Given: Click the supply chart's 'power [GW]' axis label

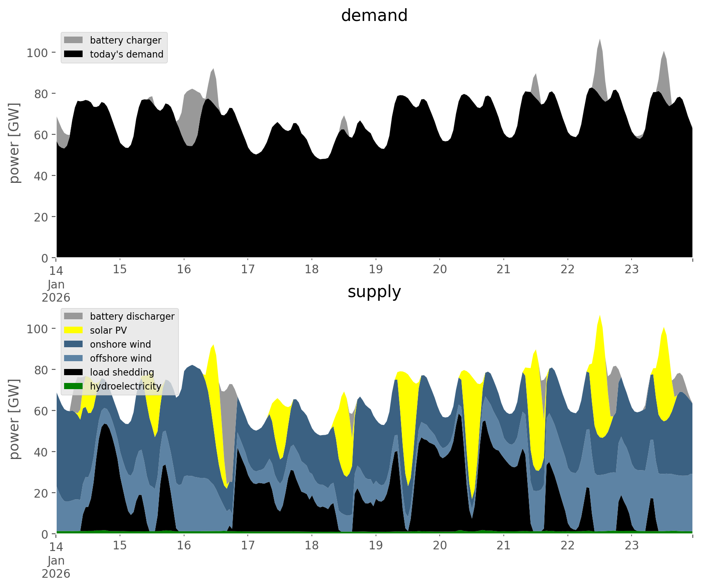Looking at the screenshot, I should (14, 419).
